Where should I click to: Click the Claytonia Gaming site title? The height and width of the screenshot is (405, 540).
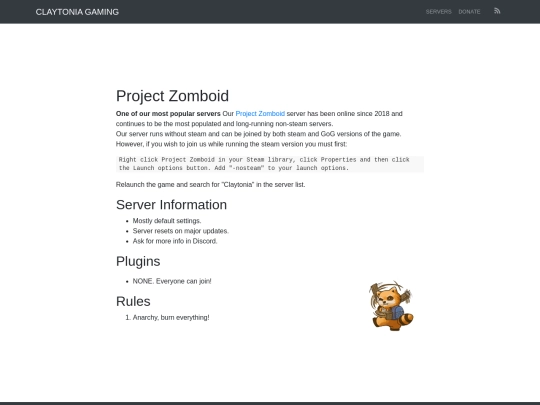point(77,12)
